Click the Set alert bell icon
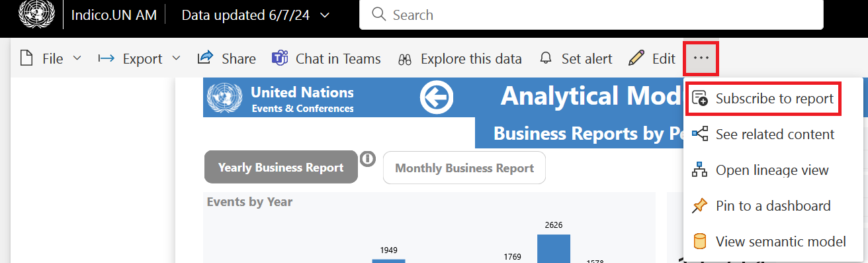This screenshot has width=868, height=263. coord(546,58)
